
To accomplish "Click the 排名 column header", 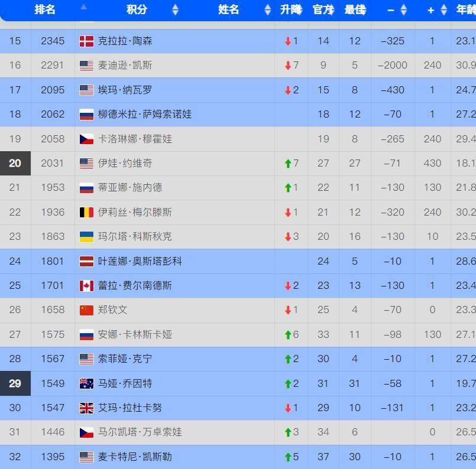I will pos(45,9).
